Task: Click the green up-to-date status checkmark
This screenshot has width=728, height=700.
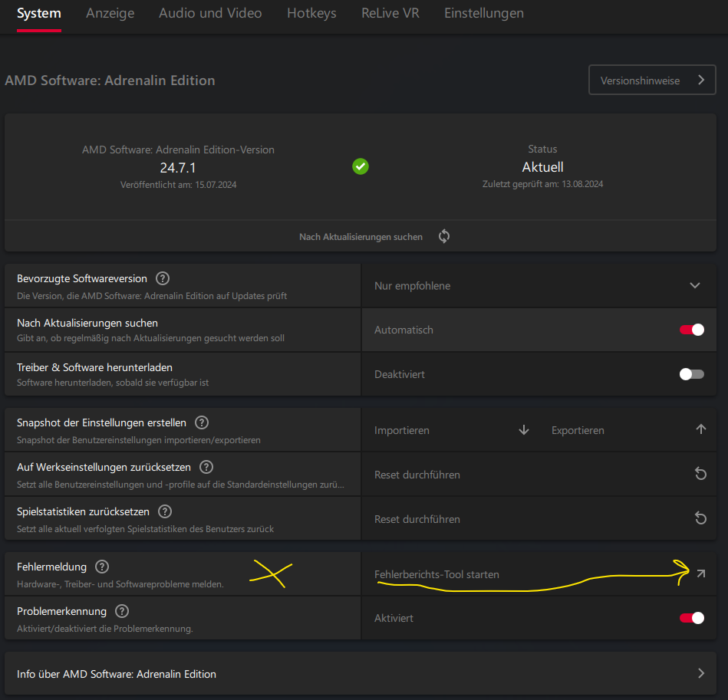Action: coord(361,166)
